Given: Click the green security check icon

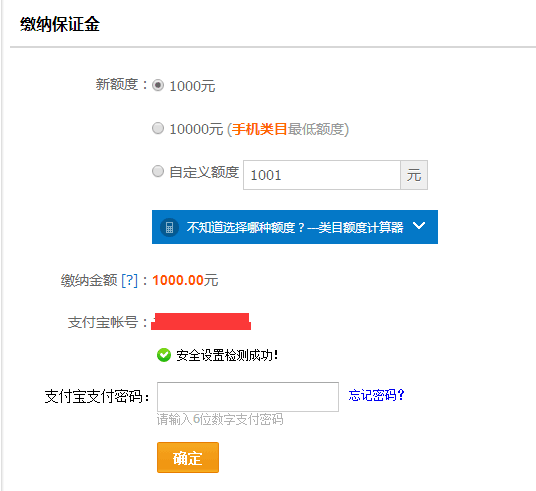Looking at the screenshot, I should pos(164,355).
